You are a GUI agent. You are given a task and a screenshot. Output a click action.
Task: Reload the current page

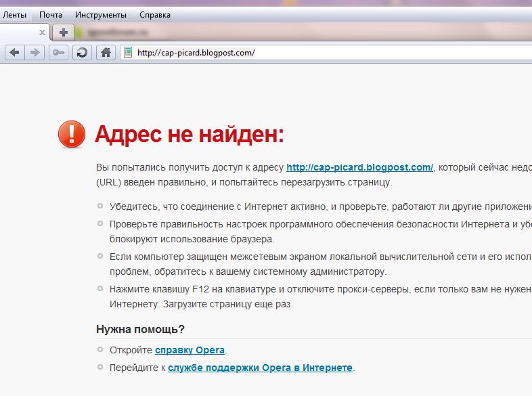[x=82, y=53]
